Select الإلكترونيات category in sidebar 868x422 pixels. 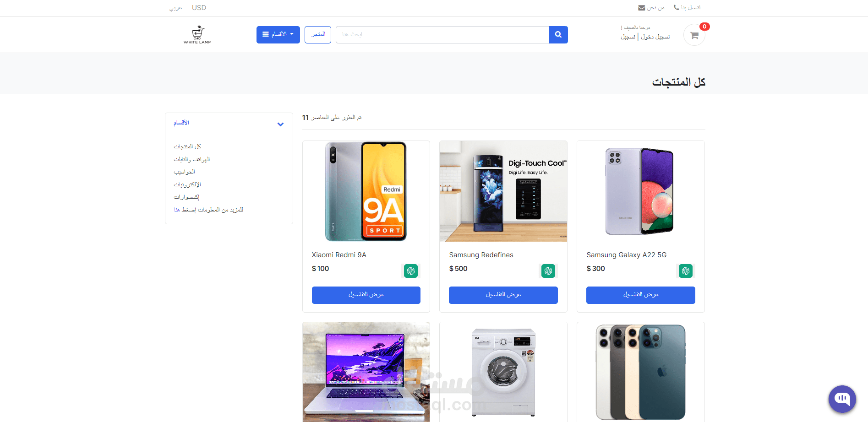click(187, 184)
